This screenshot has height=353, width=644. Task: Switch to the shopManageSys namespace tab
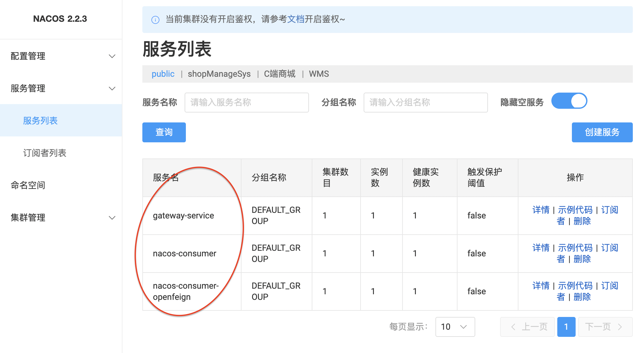219,74
